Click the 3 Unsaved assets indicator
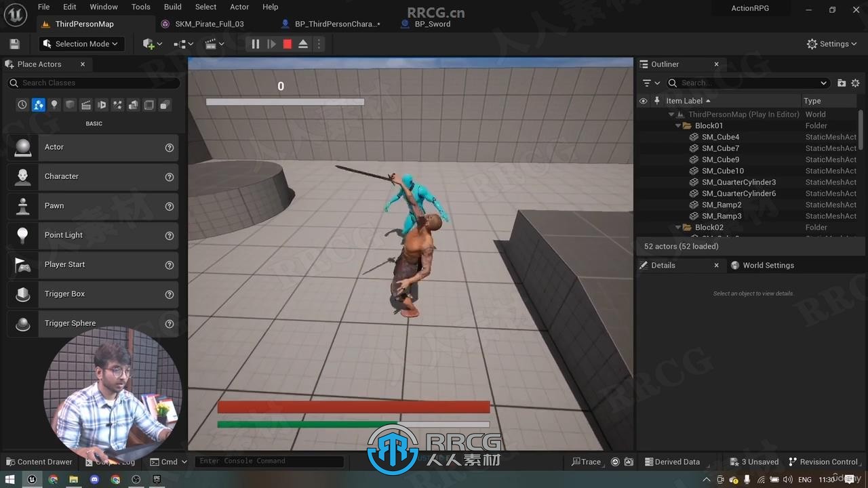This screenshot has width=868, height=488. [x=755, y=462]
